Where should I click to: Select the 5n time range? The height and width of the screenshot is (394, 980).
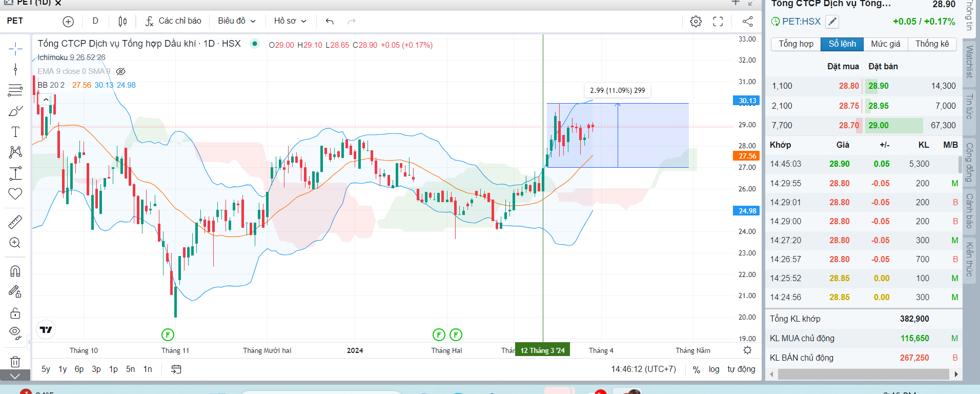(130, 369)
